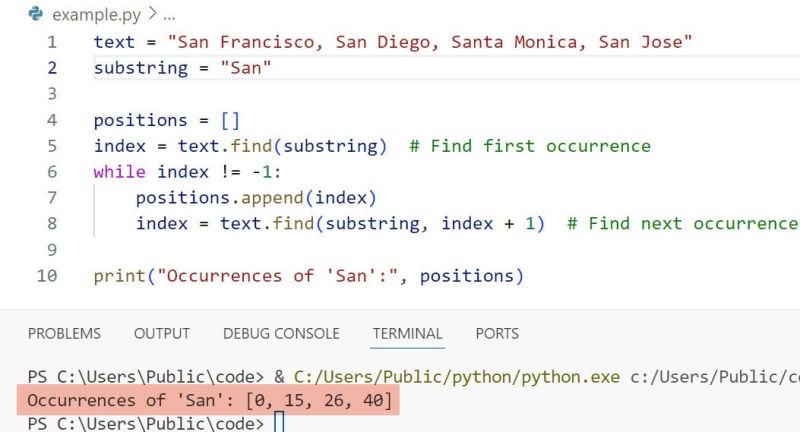Click the '# Find next occurrence' comment

click(683, 224)
